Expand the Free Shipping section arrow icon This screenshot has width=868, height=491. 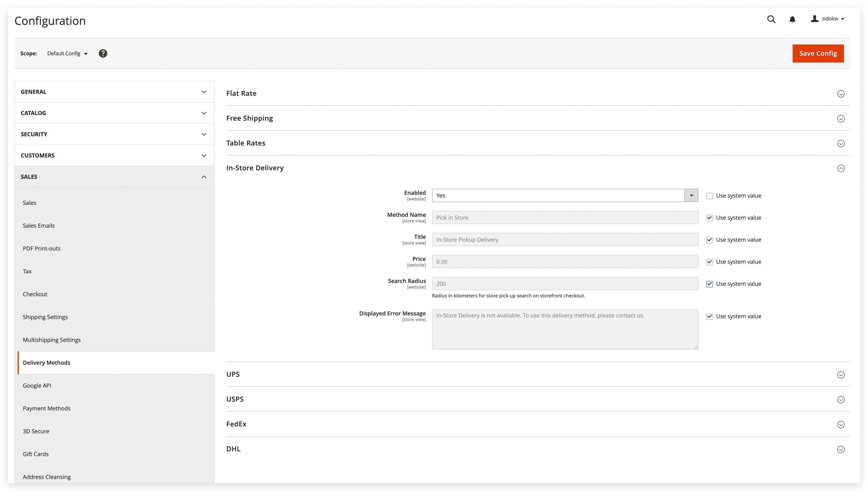841,119
